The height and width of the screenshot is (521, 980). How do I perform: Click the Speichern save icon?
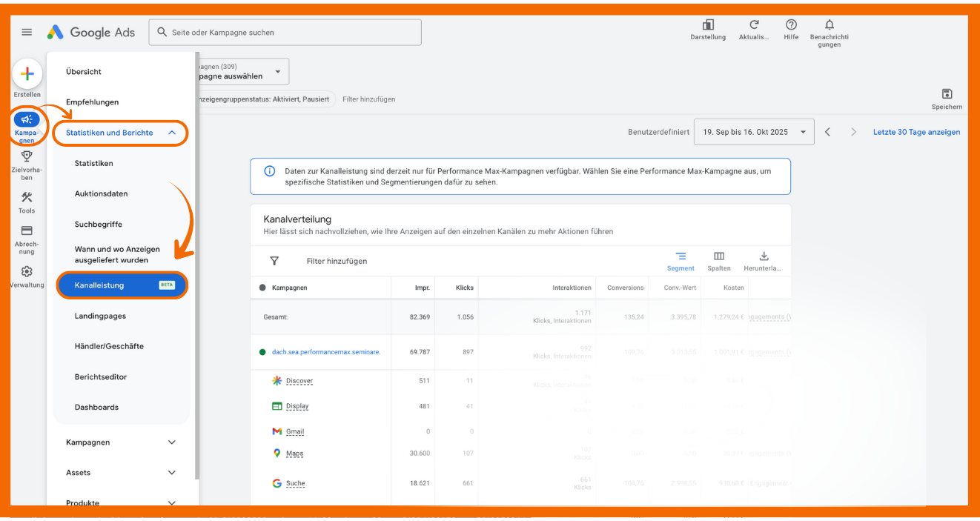coord(947,94)
